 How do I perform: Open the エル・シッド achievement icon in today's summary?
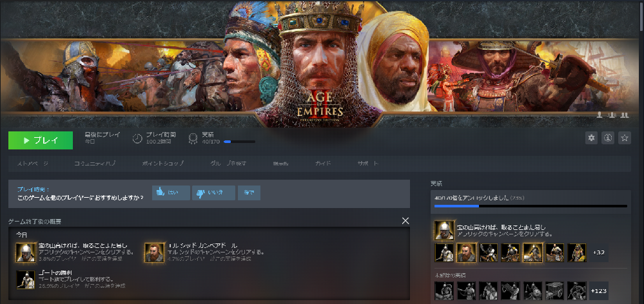click(x=155, y=252)
